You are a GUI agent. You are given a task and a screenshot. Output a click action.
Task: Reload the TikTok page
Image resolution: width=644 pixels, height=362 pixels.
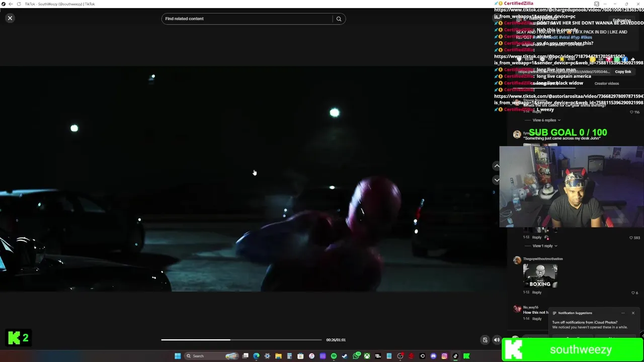pos(19,4)
